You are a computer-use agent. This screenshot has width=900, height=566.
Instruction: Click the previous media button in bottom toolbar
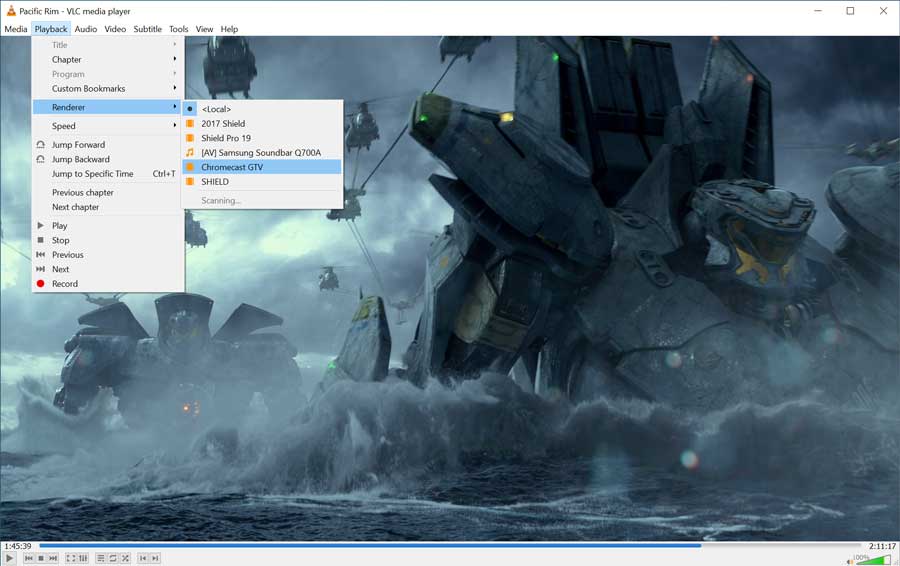pos(29,558)
